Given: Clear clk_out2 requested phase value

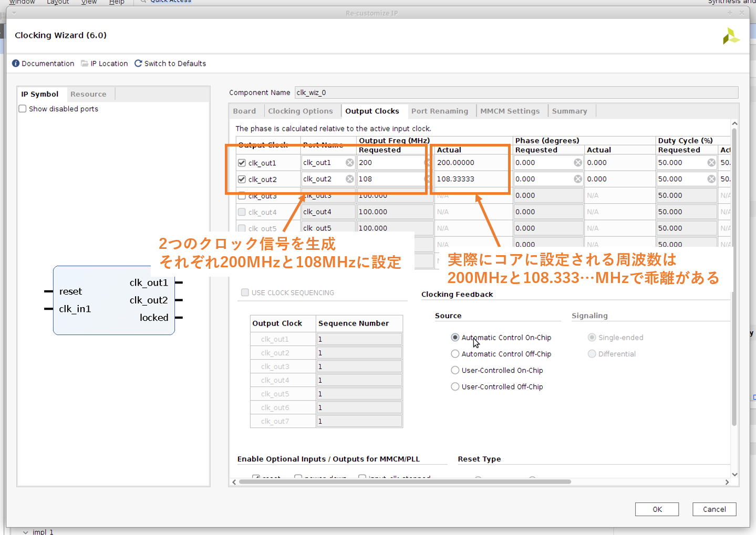Looking at the screenshot, I should 577,179.
